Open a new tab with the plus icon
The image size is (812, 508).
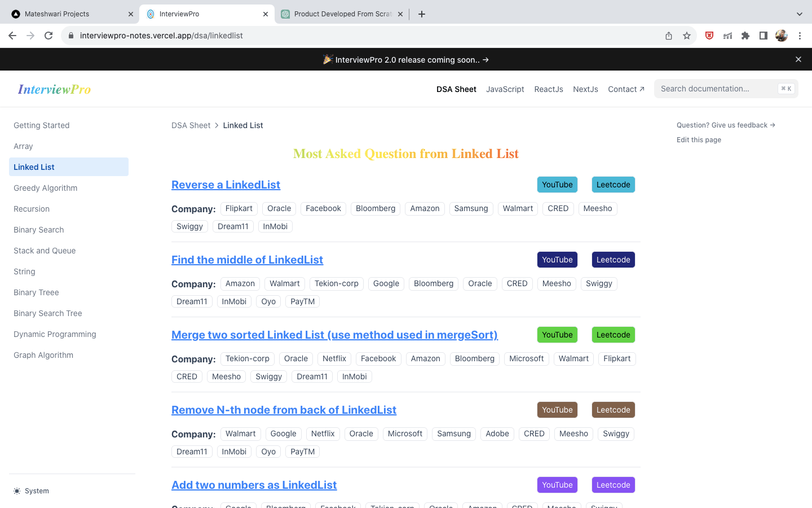(422, 14)
